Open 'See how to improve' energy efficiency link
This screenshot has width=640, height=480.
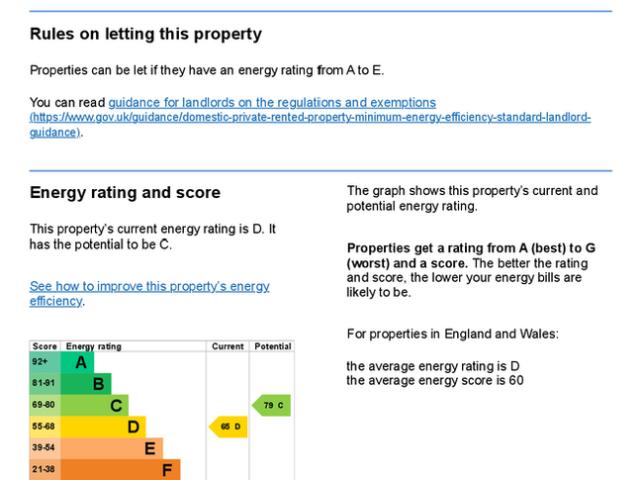tap(149, 286)
